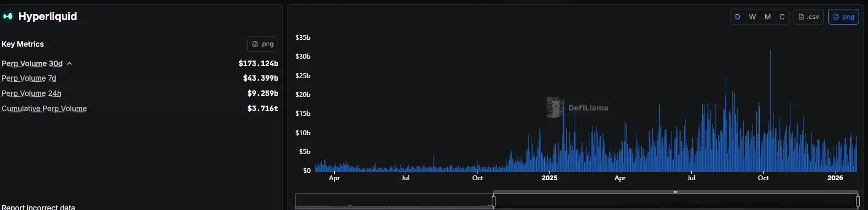
Task: Switch chart to monthly (M) interval
Action: point(767,17)
